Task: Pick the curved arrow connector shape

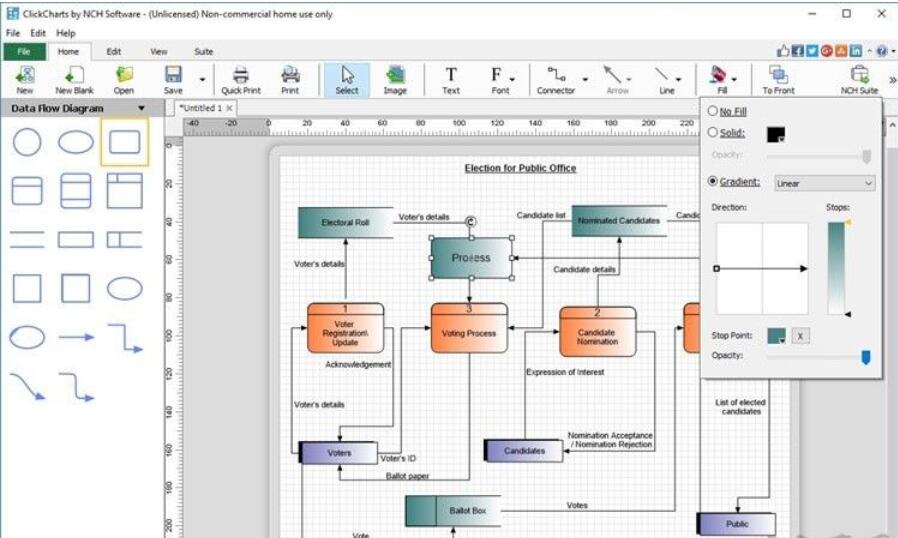Action: coord(28,386)
